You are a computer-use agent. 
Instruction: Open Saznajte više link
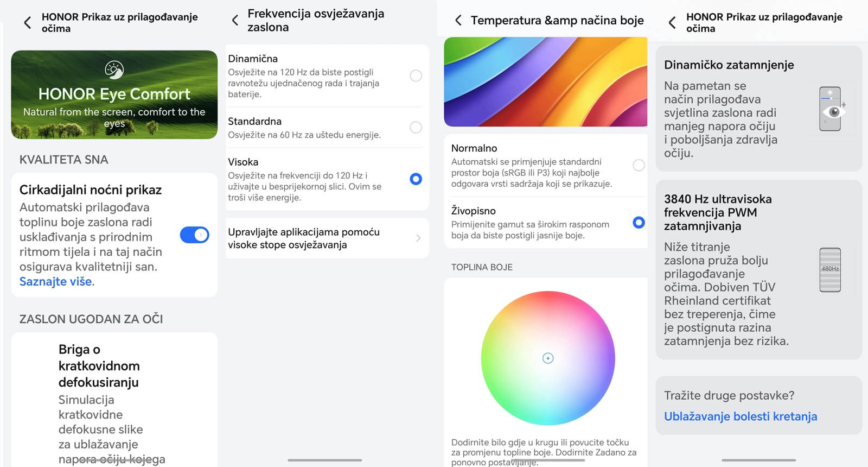click(x=55, y=281)
